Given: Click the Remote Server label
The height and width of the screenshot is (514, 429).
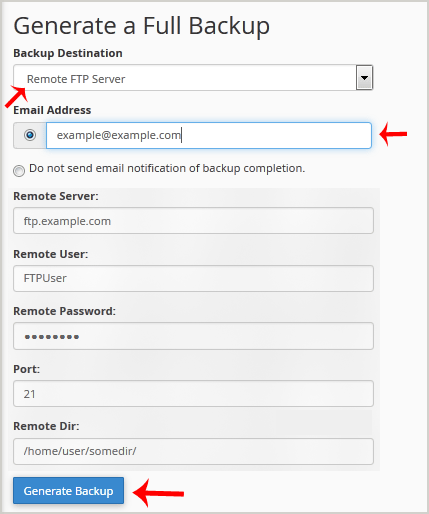Looking at the screenshot, I should point(56,196).
